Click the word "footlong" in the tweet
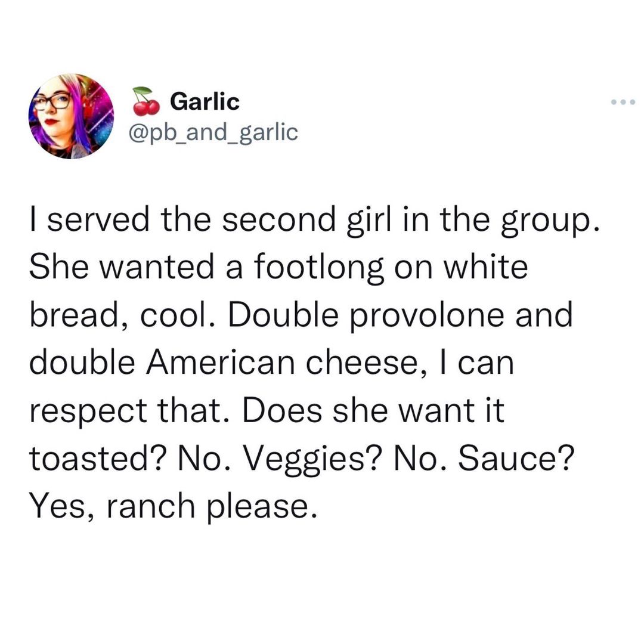This screenshot has height=644, width=644. (320, 269)
